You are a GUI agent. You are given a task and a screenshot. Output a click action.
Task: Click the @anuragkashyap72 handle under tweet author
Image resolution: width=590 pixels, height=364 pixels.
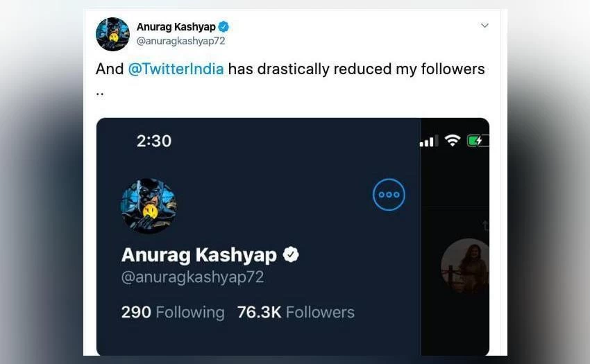(180, 41)
